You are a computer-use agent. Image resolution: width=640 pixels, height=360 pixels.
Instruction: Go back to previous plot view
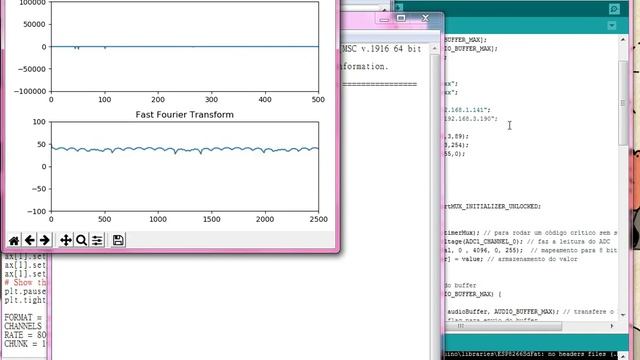coord(29,240)
